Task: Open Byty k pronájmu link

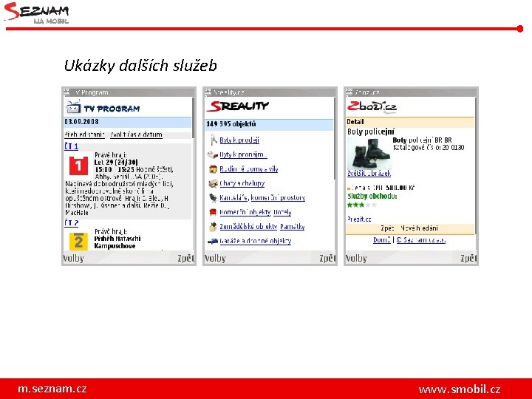Action: point(243,154)
